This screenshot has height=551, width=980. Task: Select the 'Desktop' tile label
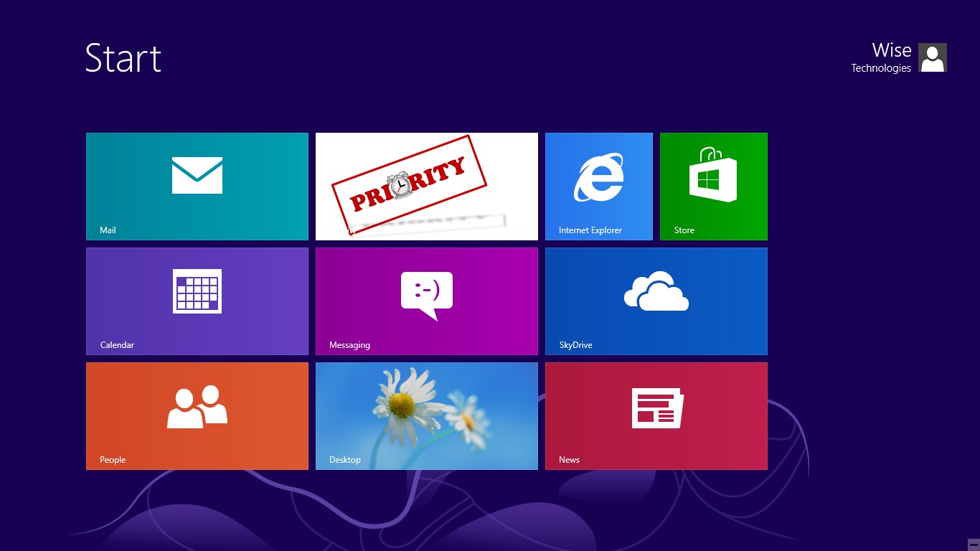tap(345, 460)
